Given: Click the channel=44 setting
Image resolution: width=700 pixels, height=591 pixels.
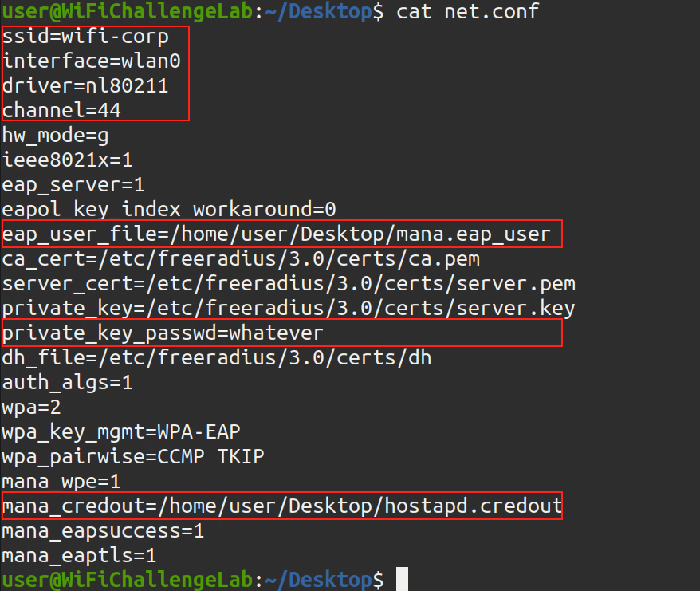Looking at the screenshot, I should click(x=61, y=111).
